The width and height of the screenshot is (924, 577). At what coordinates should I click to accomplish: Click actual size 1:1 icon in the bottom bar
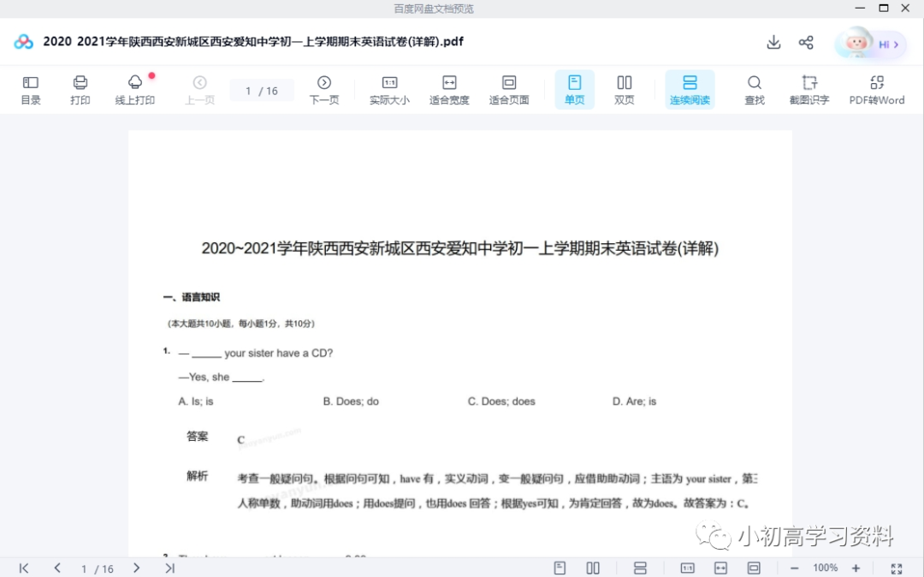[x=687, y=568]
